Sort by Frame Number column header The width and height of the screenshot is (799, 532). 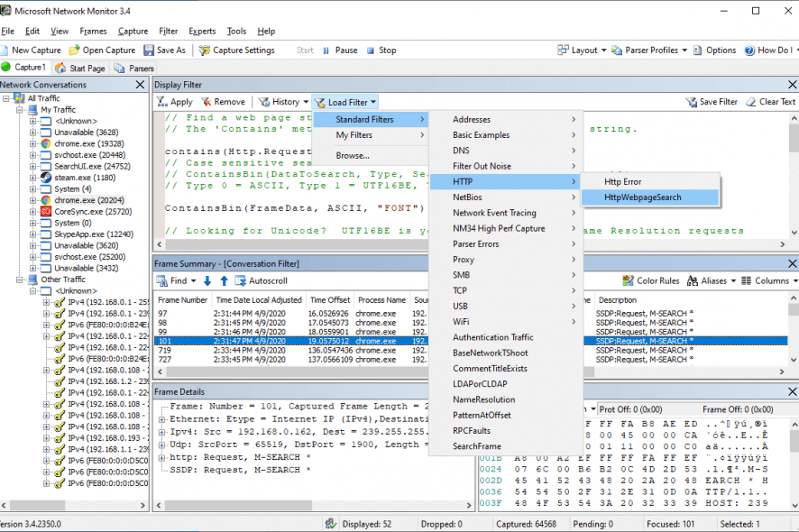coord(182,300)
